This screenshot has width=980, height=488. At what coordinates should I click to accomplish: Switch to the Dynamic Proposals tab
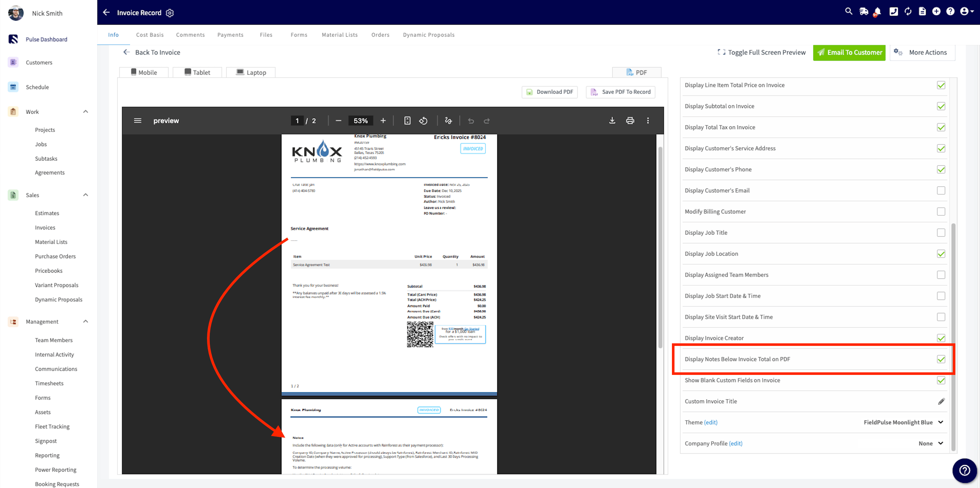click(428, 35)
